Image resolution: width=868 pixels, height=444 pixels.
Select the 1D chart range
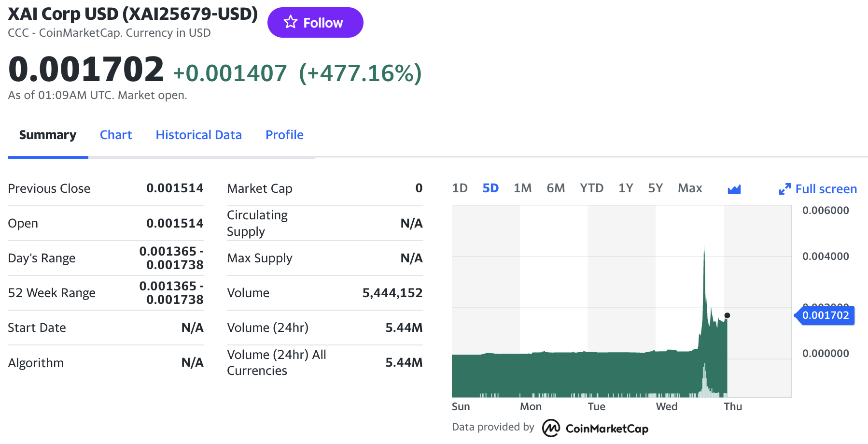click(460, 188)
